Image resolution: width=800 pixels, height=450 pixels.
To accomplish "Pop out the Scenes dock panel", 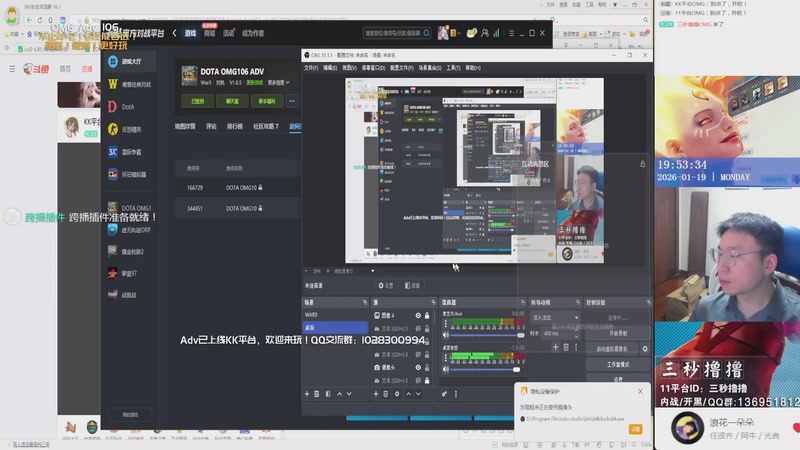I will pos(365,302).
